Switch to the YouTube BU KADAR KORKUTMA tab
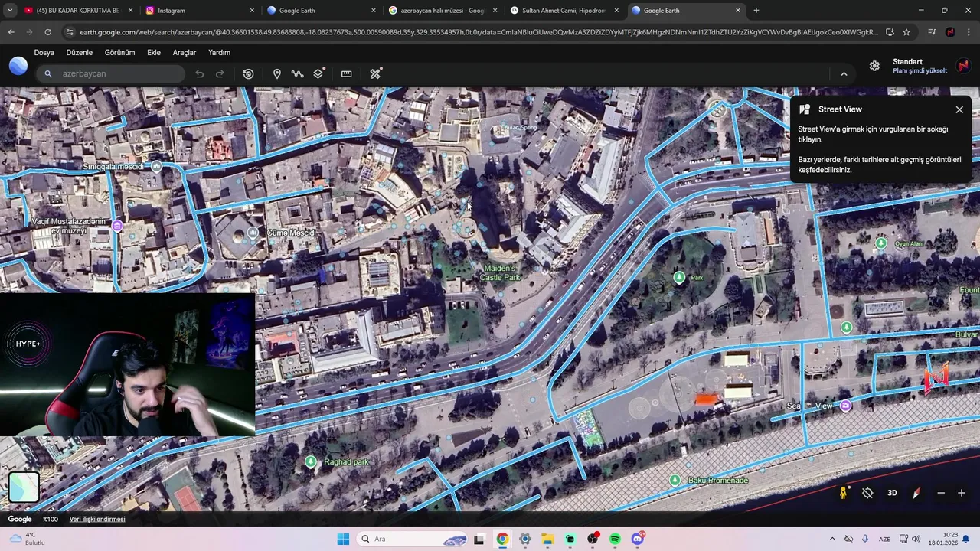This screenshot has height=551, width=980. pos(79,11)
